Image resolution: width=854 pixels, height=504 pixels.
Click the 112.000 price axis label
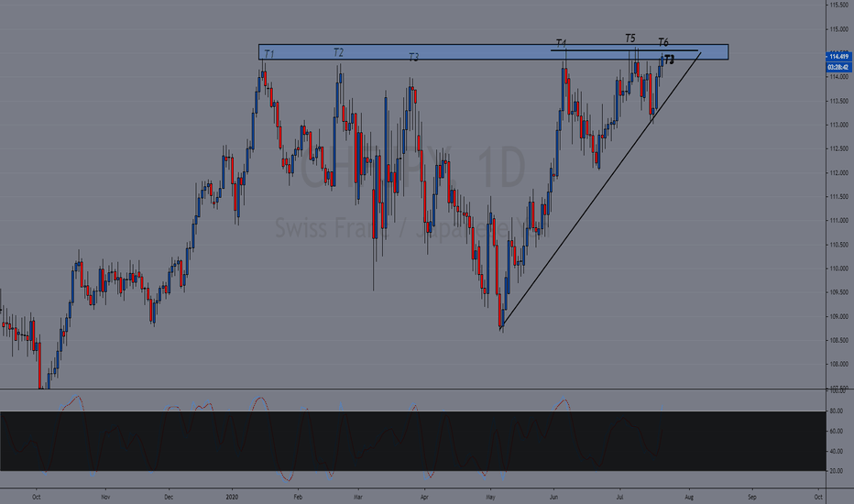[x=839, y=172]
